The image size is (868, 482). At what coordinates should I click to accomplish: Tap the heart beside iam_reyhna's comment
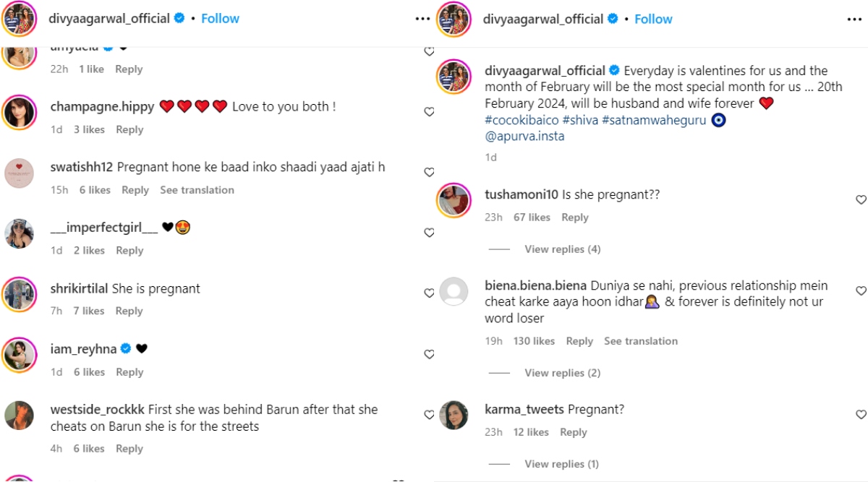click(429, 354)
